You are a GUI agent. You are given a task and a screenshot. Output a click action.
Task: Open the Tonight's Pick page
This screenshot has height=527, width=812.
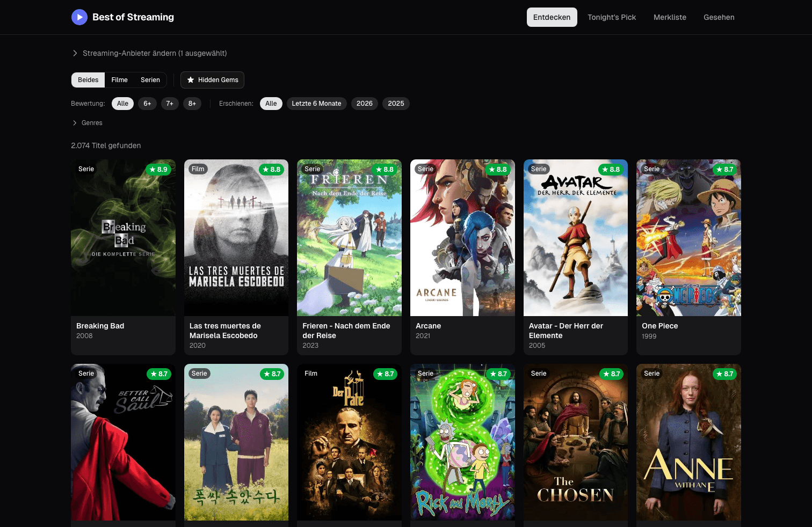pos(612,17)
